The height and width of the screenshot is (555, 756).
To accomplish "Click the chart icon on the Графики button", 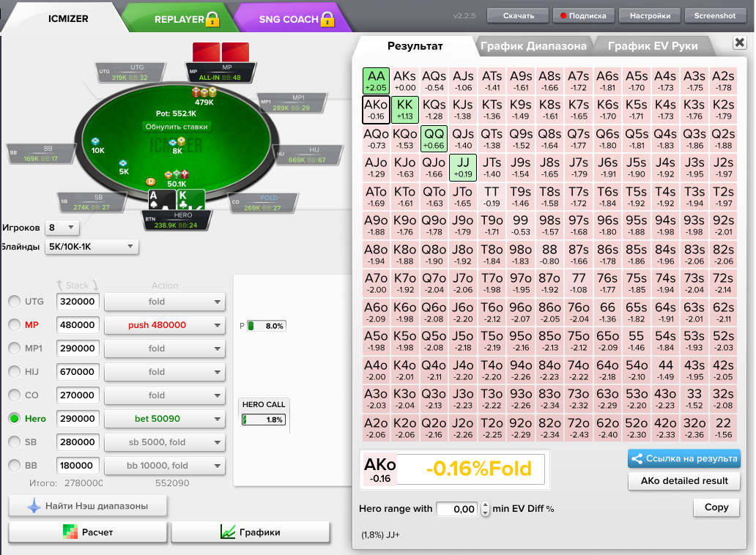I will (x=228, y=532).
